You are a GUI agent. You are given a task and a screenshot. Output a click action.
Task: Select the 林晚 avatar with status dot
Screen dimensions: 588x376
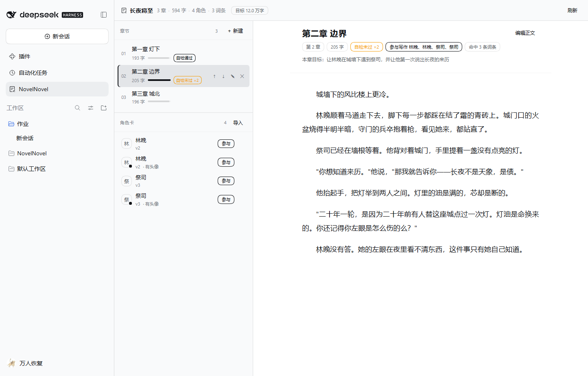[127, 163]
